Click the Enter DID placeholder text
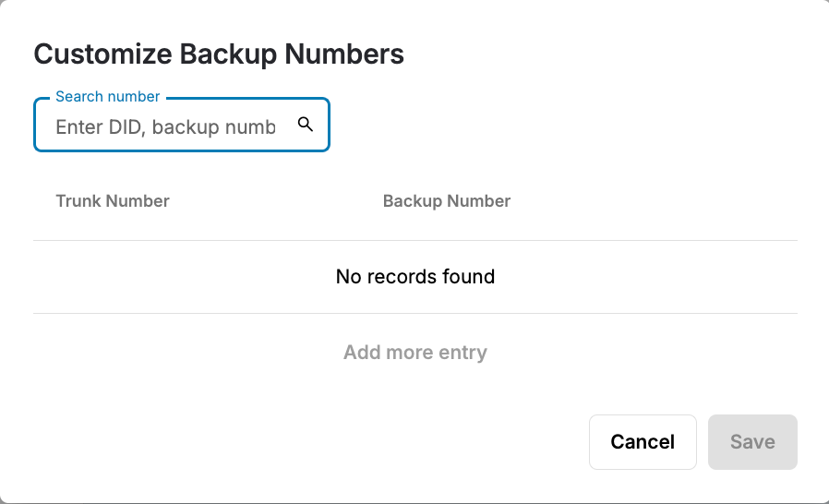Viewport: 829px width, 504px height. (165, 127)
